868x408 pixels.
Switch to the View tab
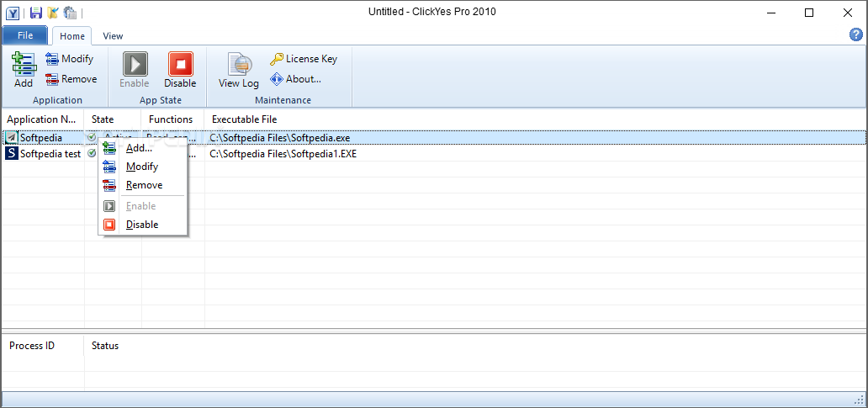[113, 36]
